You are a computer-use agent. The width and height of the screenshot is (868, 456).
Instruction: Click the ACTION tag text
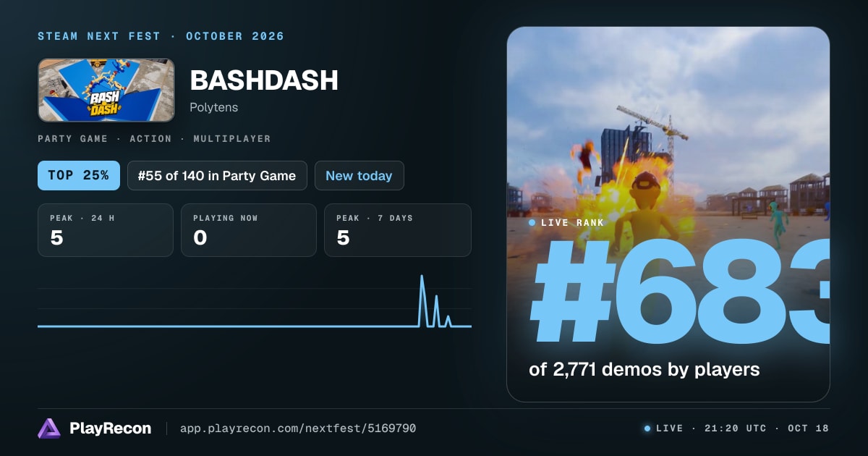click(x=150, y=138)
